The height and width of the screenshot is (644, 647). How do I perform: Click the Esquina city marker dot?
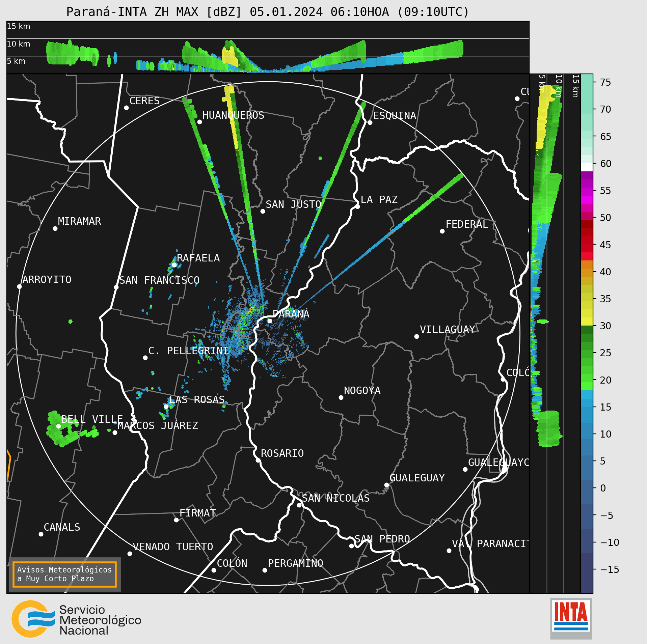(x=370, y=122)
